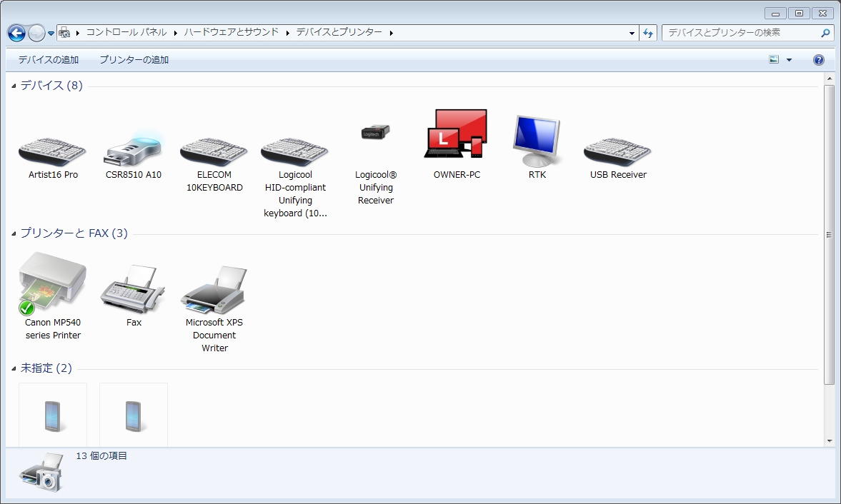Click the printer icon in address bar
The height and width of the screenshot is (504, 841).
(64, 33)
